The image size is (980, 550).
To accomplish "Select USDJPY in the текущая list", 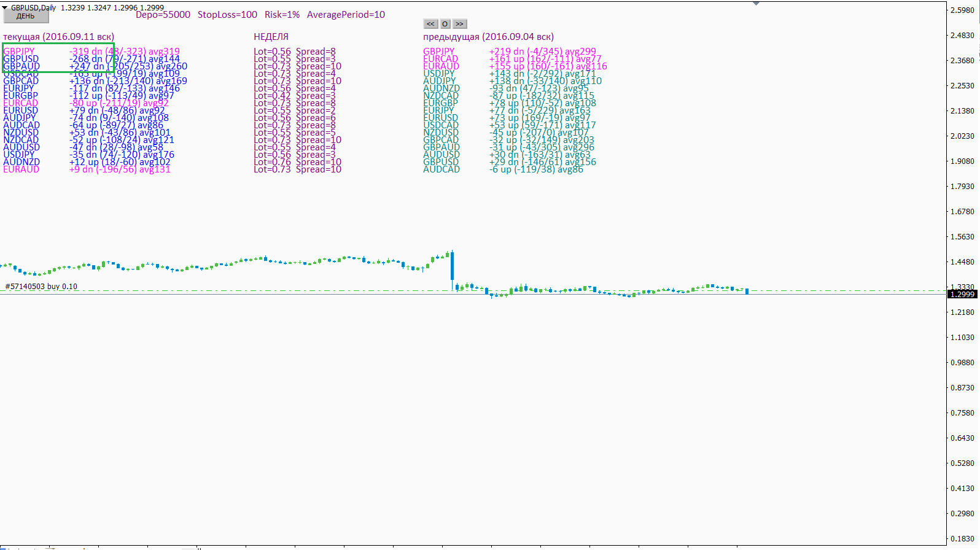I will point(19,155).
